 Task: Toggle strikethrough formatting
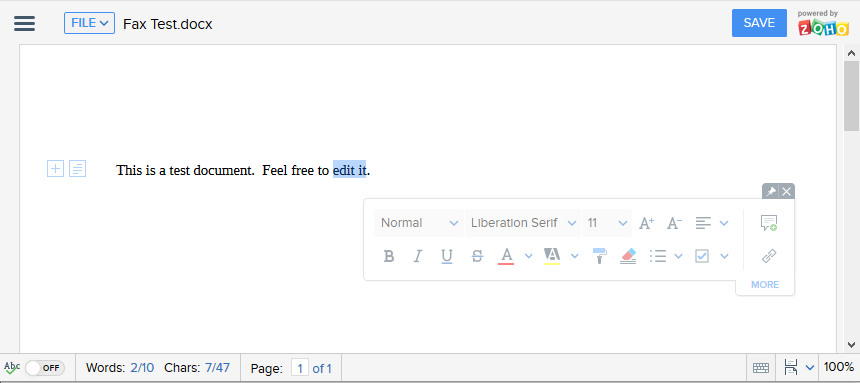tap(477, 256)
